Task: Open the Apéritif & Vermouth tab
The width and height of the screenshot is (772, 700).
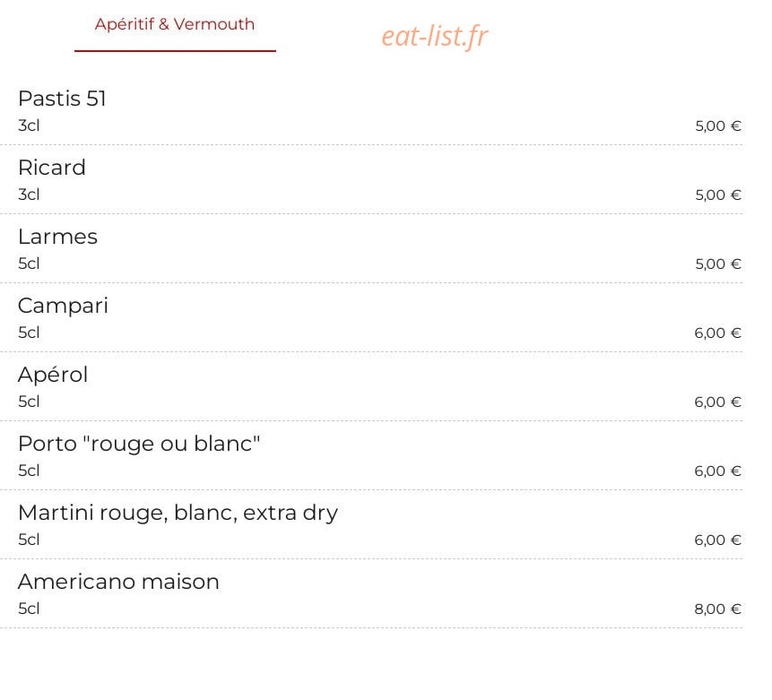Action: [x=175, y=24]
